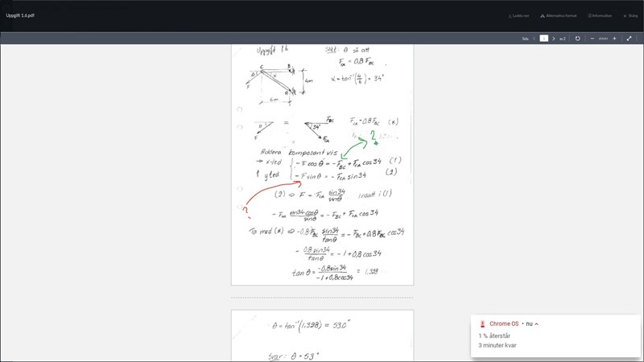
Task: Click the Uppgift 1.6.pdf file title
Action: [20, 15]
